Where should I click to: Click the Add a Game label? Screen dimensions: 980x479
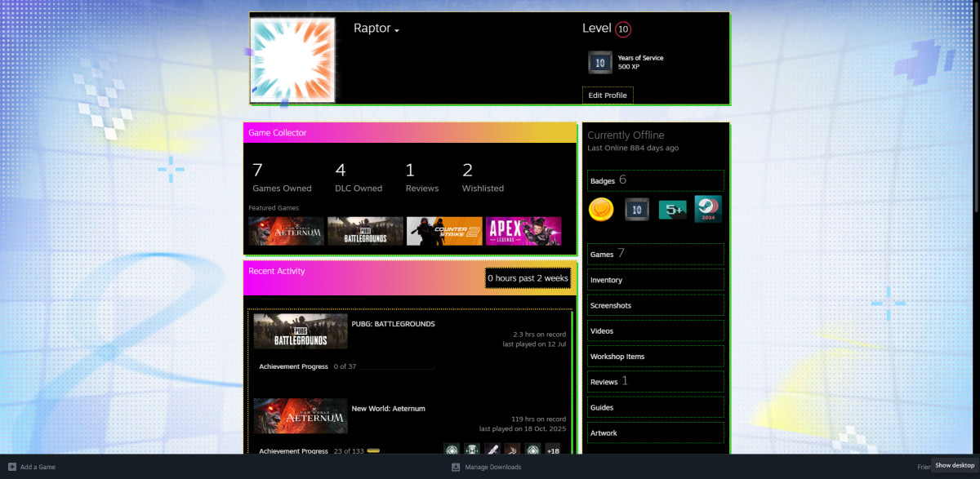pyautogui.click(x=38, y=467)
